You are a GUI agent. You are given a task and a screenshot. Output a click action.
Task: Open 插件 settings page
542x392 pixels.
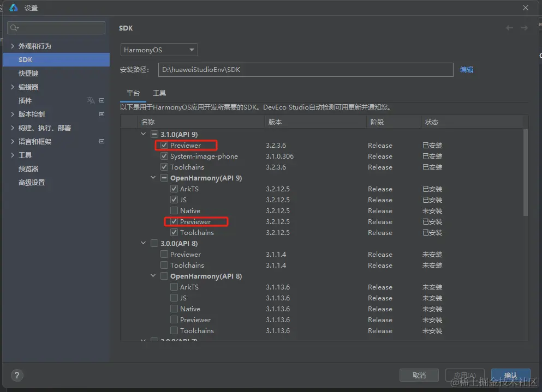click(x=25, y=100)
